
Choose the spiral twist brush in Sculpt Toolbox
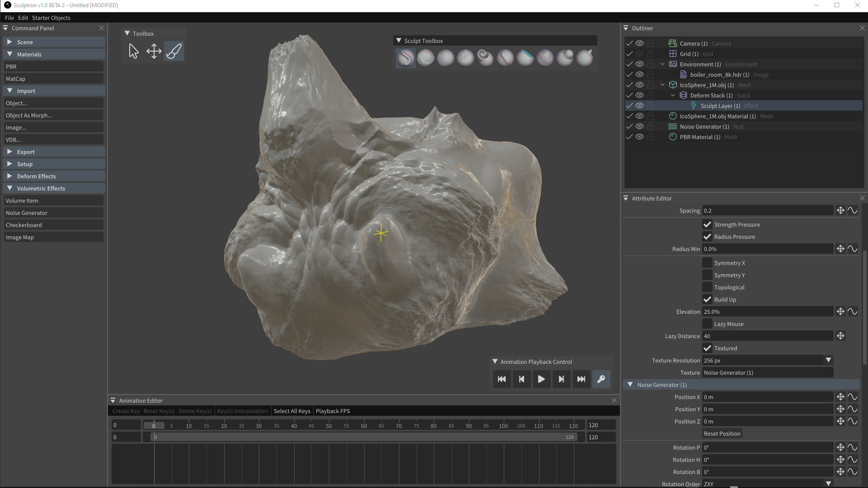[x=485, y=58]
